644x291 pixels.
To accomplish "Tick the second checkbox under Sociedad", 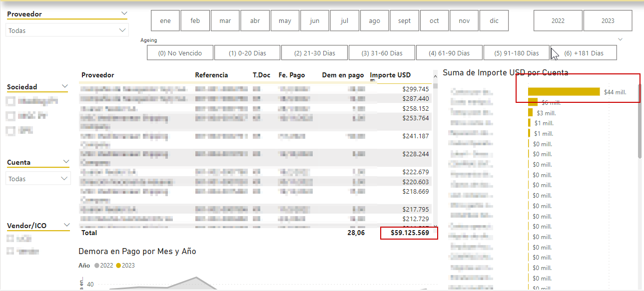I will click(x=10, y=116).
